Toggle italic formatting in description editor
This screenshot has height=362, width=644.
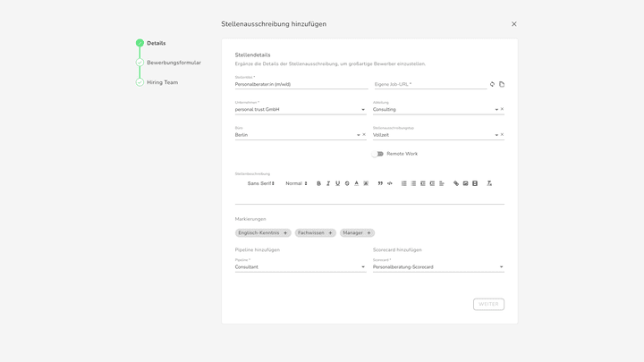click(328, 183)
